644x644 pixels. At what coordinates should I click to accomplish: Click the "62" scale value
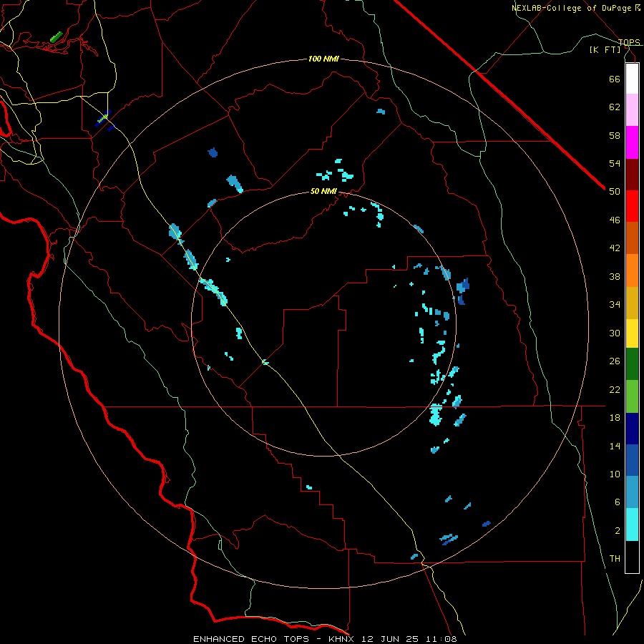click(615, 107)
